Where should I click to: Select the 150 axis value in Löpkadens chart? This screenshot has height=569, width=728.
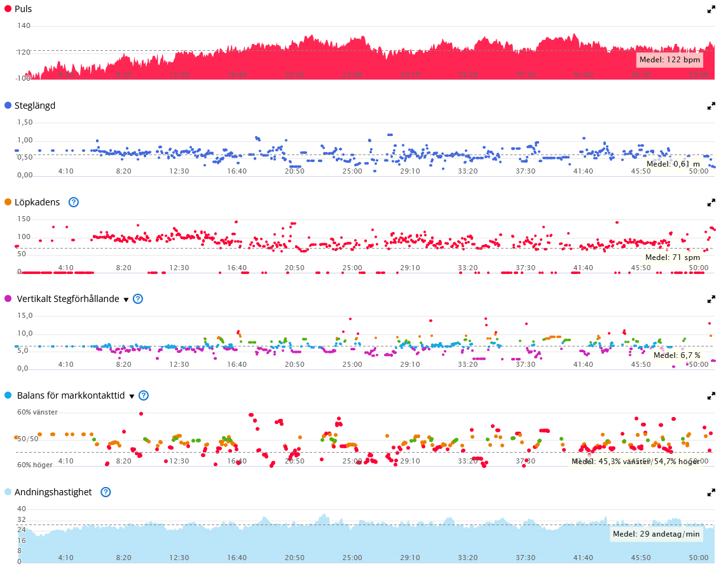[x=24, y=219]
